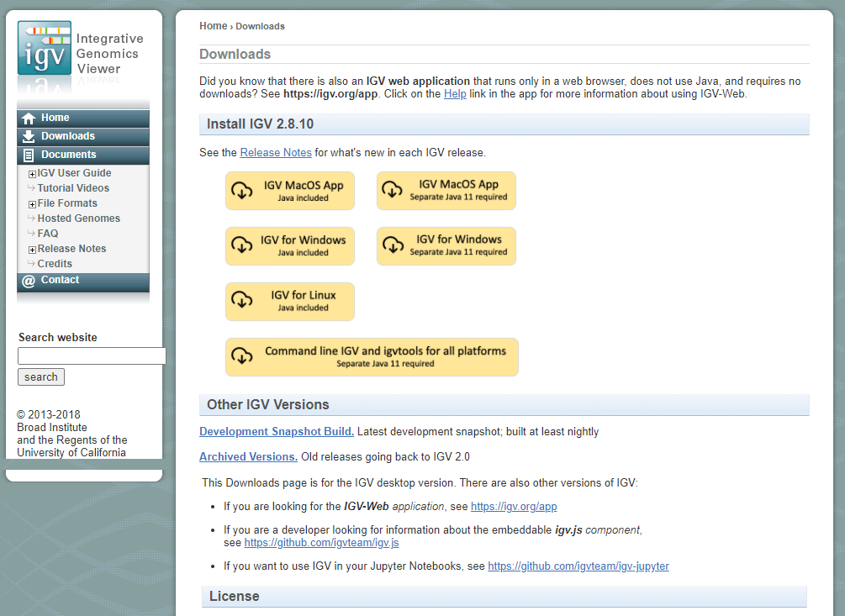The height and width of the screenshot is (616, 845).
Task: Click the Documents page icon in sidebar
Action: 29,155
